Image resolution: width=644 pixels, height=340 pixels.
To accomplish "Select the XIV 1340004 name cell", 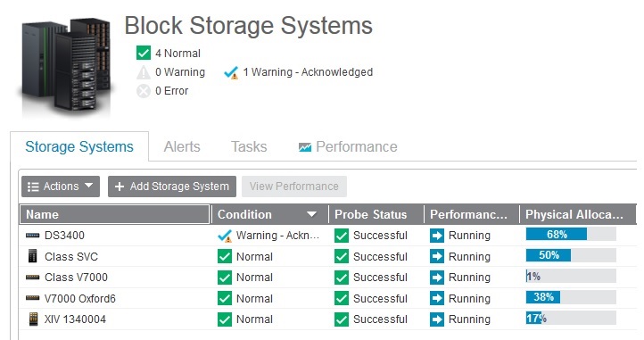I will (x=115, y=319).
